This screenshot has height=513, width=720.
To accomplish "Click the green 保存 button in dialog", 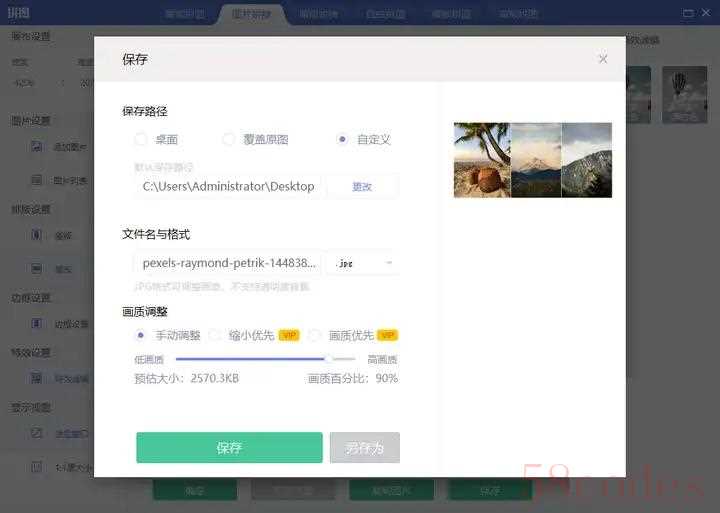I will [229, 447].
